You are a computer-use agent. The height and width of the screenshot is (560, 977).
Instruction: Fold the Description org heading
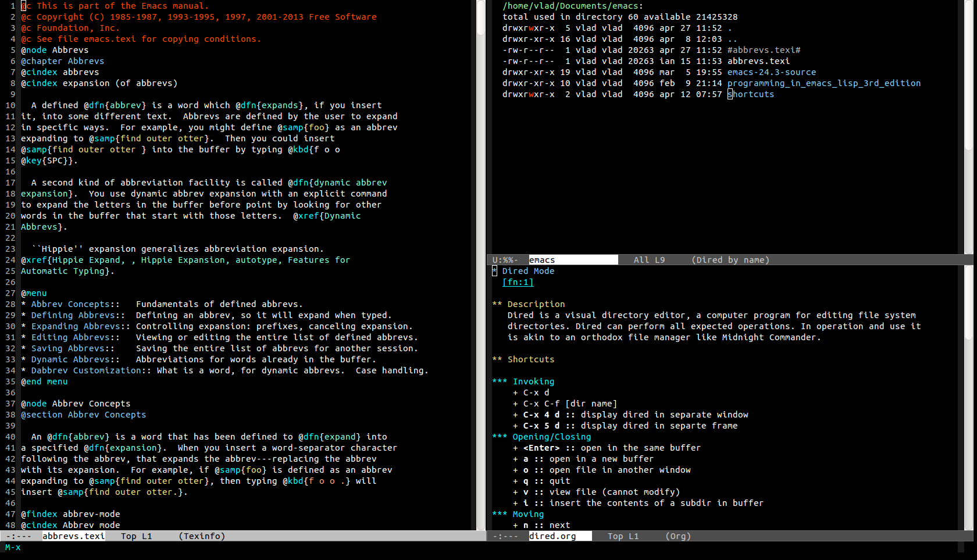coord(528,304)
